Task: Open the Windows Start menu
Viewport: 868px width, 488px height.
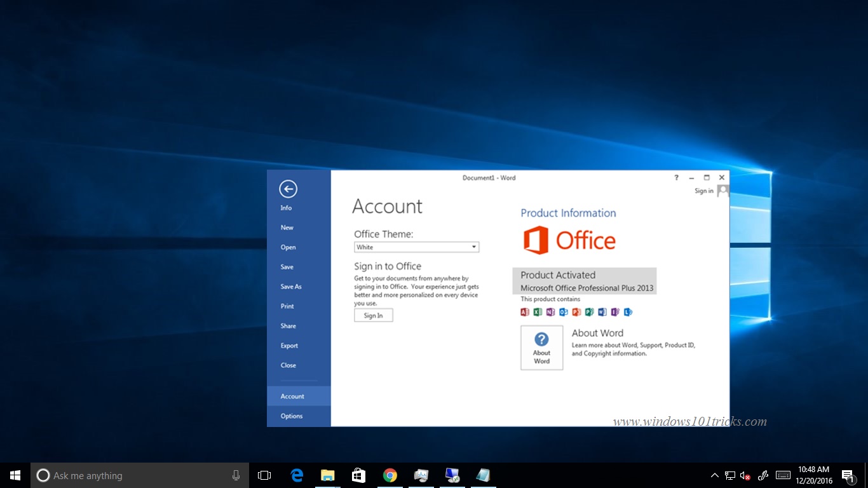Action: click(x=15, y=475)
